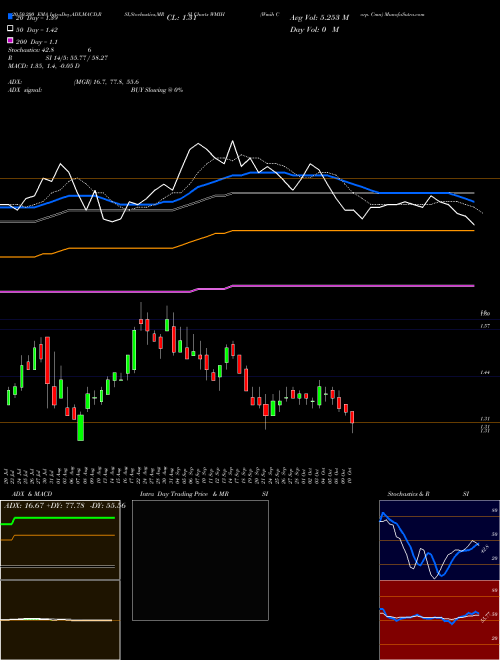Image resolution: width=500 pixels, height=660 pixels.
Task: Open the ADX chart panel with green line
Action: [60, 540]
